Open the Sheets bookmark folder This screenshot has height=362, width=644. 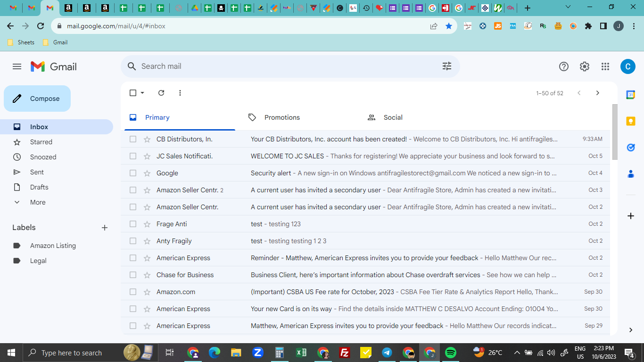[21, 42]
